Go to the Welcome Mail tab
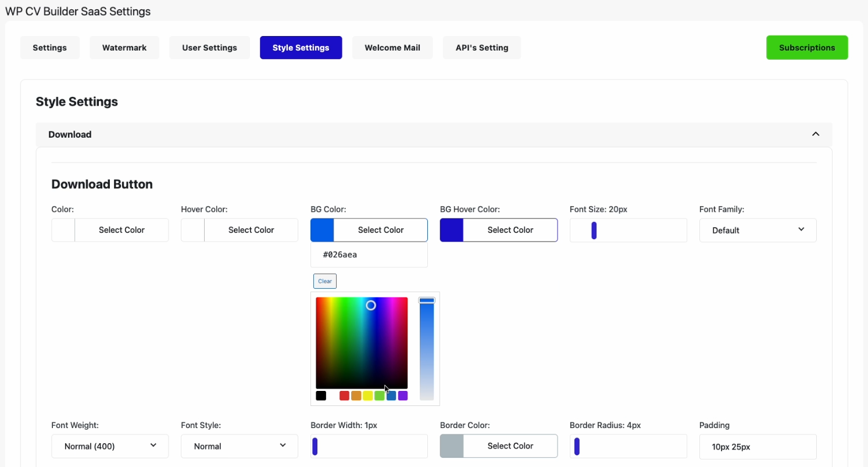 click(x=392, y=48)
